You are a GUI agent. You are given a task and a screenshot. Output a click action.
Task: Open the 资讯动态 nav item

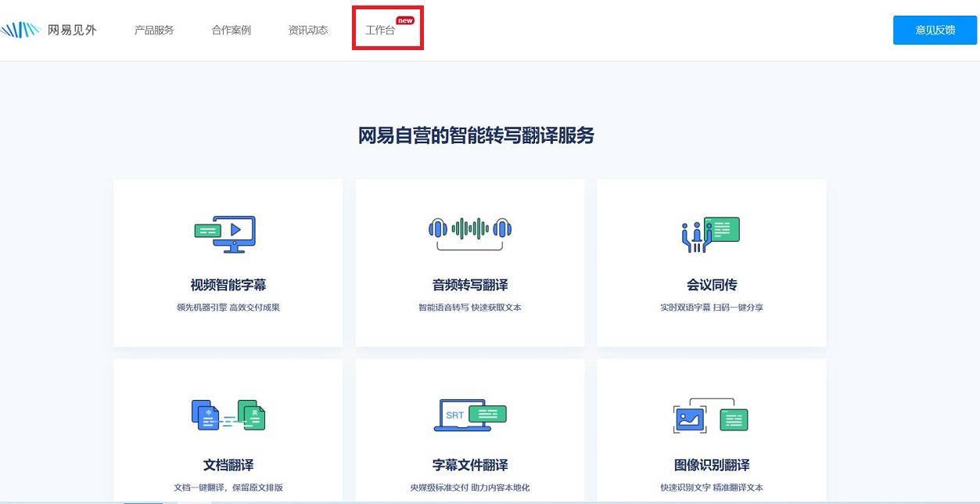click(x=307, y=31)
